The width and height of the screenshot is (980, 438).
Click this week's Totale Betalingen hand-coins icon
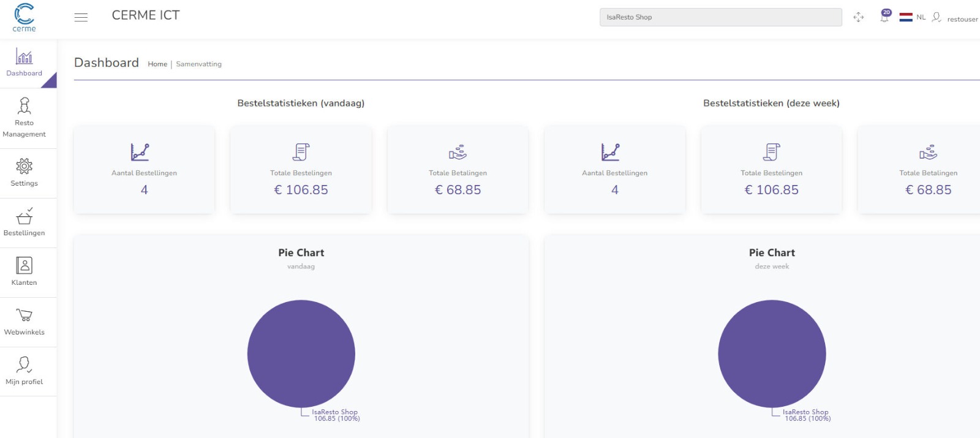pos(929,152)
